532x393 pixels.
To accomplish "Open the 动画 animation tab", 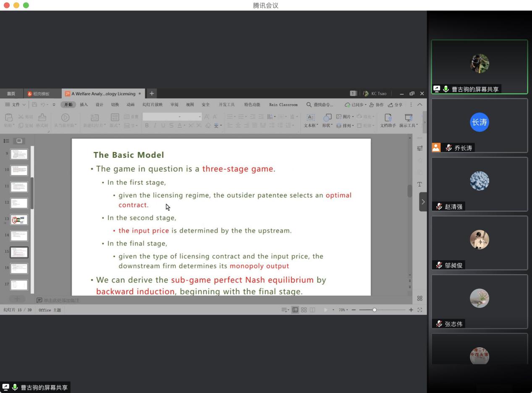I will coord(131,105).
